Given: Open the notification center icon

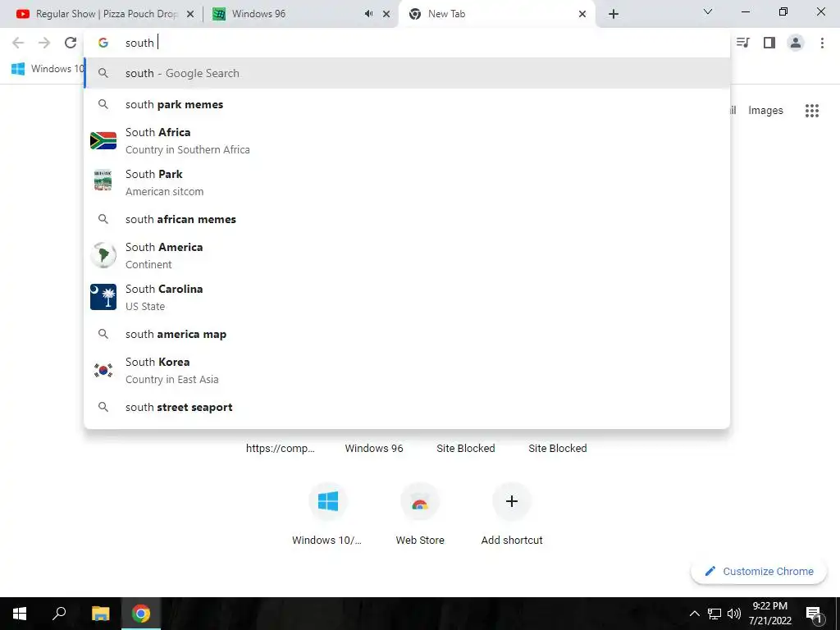Looking at the screenshot, I should pyautogui.click(x=814, y=614).
